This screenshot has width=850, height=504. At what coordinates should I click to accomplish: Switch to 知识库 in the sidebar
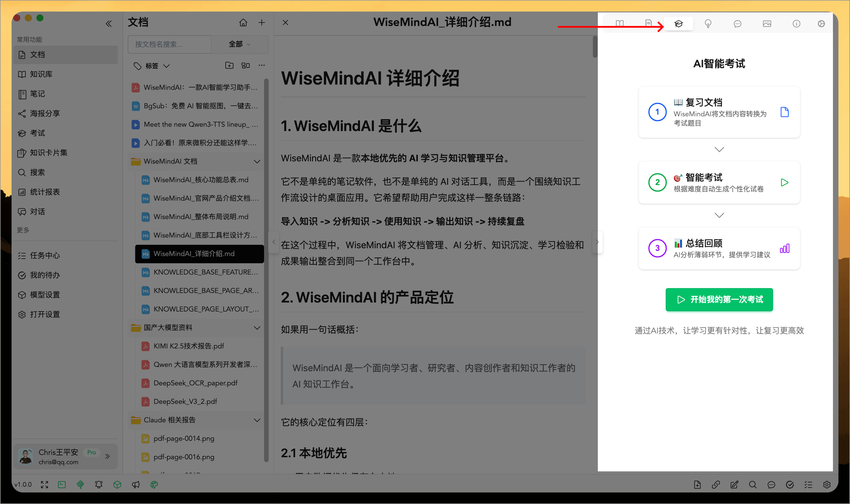(42, 74)
